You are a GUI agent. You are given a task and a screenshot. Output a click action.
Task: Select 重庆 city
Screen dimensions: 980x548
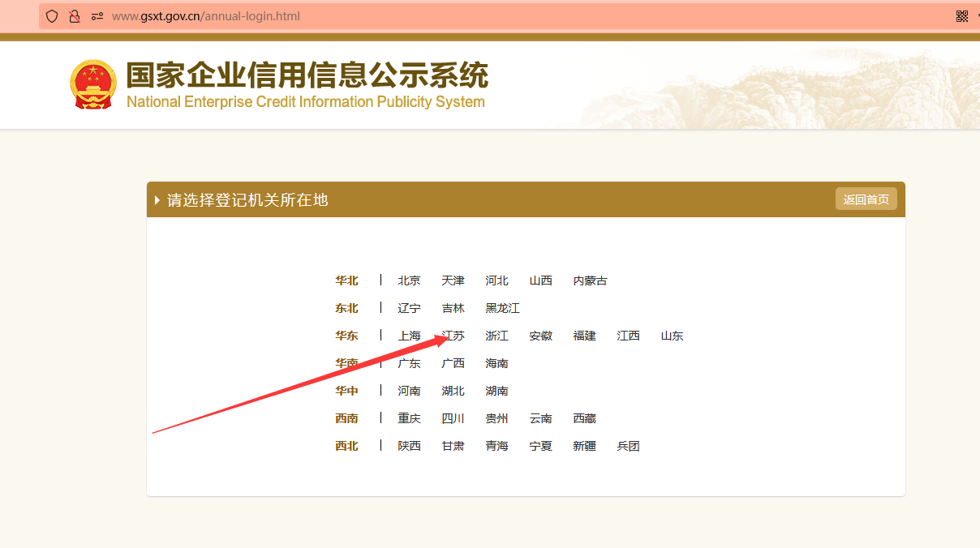(x=410, y=418)
